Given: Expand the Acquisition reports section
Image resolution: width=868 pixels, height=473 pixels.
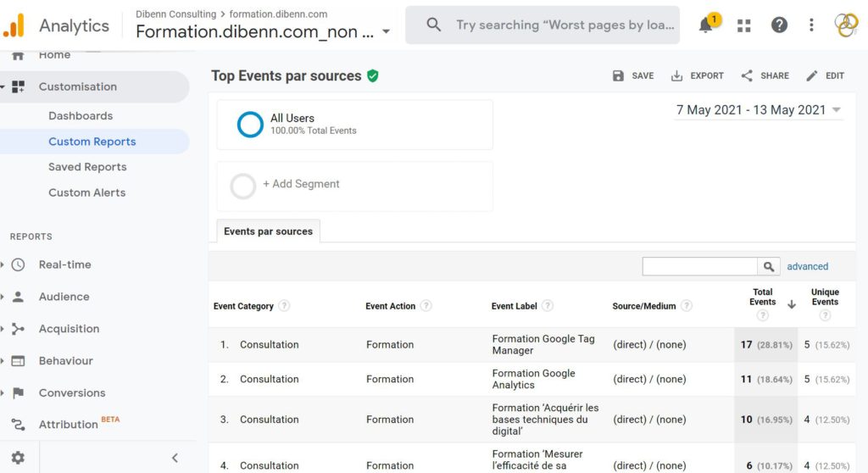Looking at the screenshot, I should (x=3, y=329).
